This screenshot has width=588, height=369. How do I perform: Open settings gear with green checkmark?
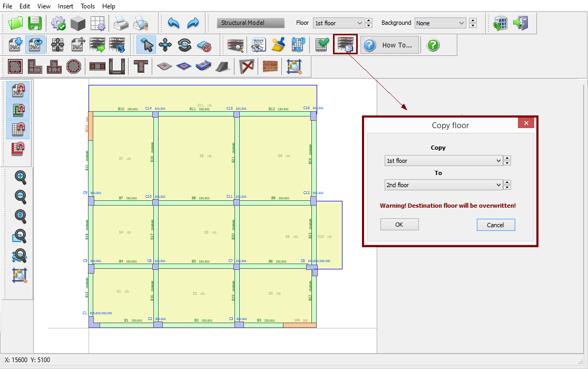pos(58,23)
